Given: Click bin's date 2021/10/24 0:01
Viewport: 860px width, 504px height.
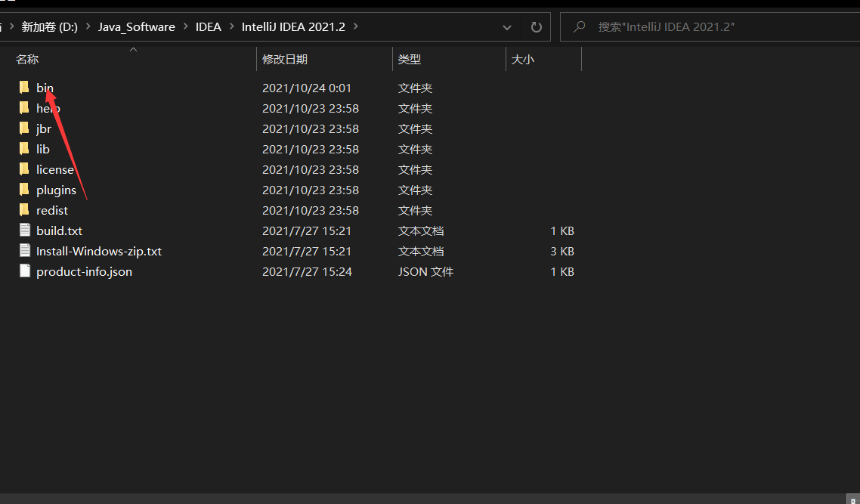Looking at the screenshot, I should click(x=307, y=88).
